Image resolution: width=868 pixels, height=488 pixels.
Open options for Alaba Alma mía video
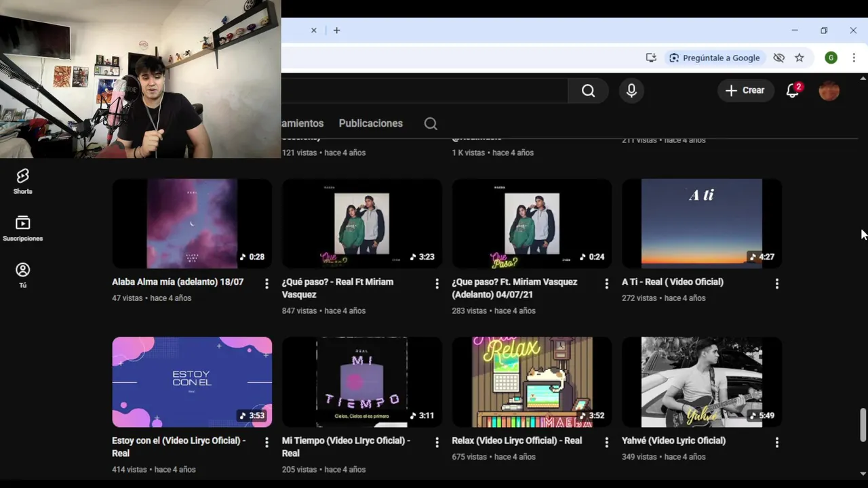(267, 284)
